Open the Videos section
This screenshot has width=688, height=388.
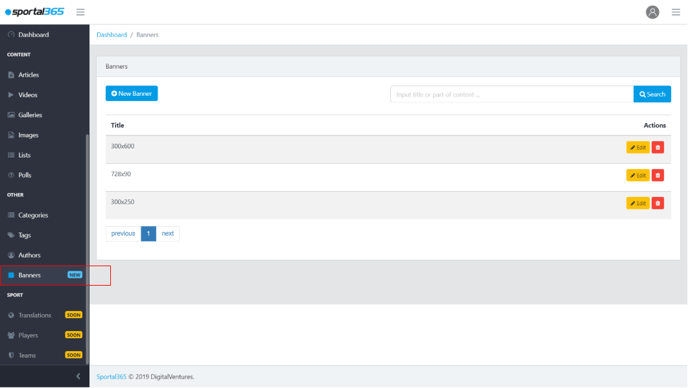pos(44,95)
